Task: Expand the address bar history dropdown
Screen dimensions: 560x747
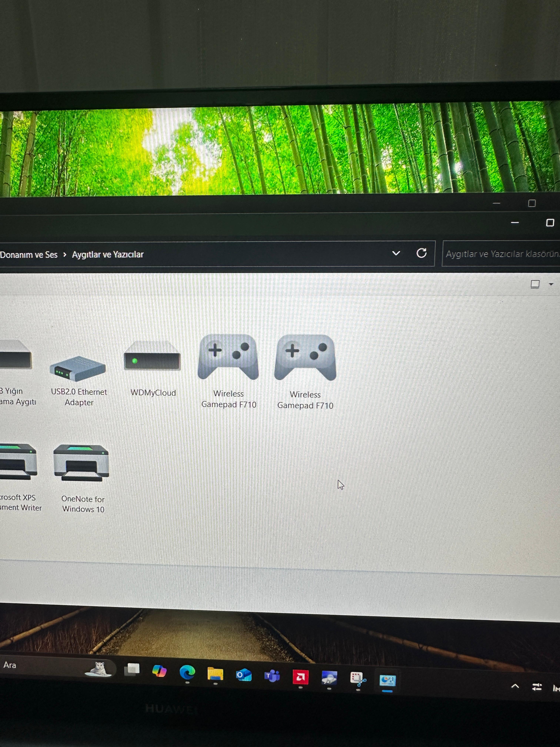Action: click(x=396, y=253)
